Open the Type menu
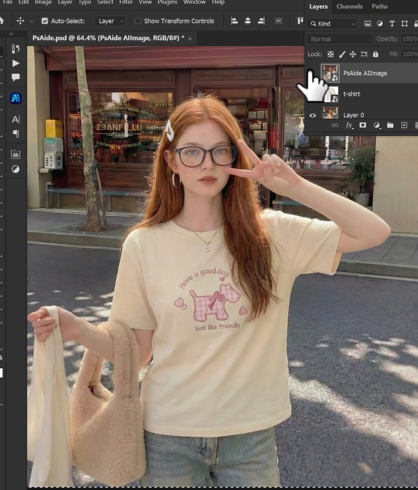The height and width of the screenshot is (490, 418). click(x=85, y=2)
